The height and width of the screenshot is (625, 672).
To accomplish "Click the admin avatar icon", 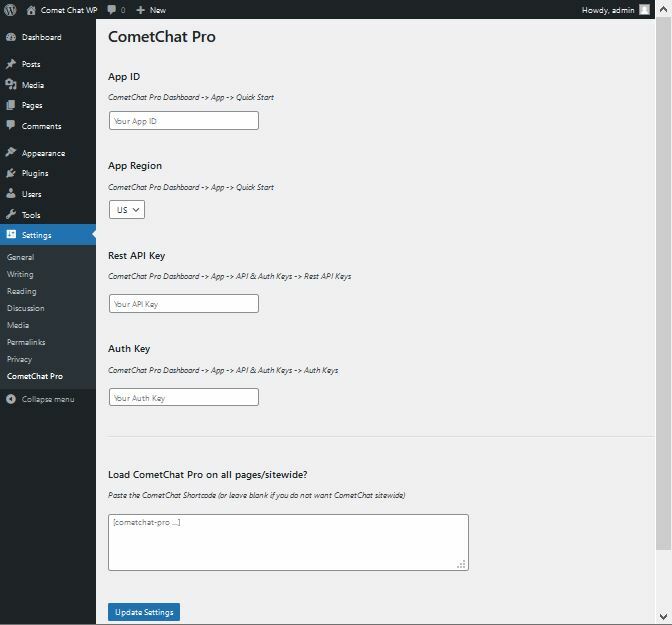I will pos(644,10).
